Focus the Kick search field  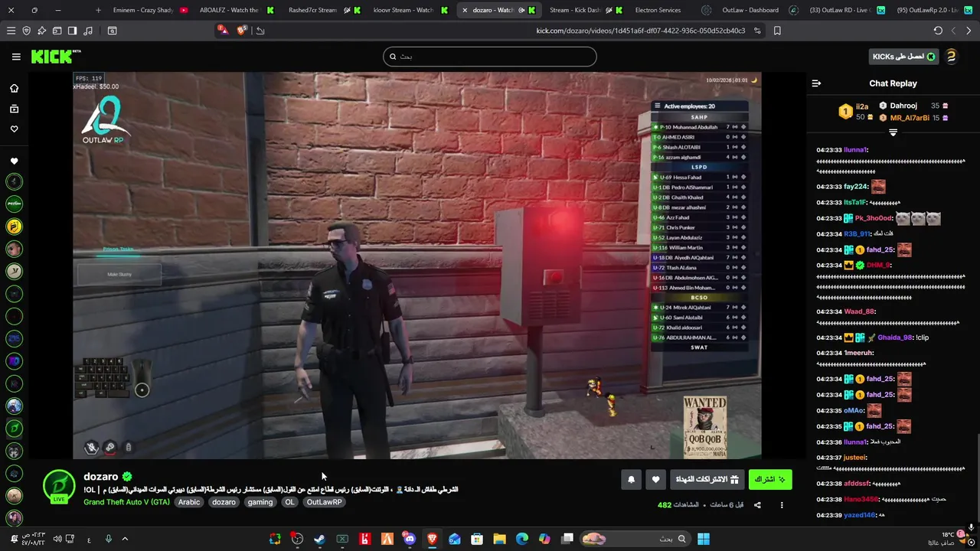click(x=490, y=57)
